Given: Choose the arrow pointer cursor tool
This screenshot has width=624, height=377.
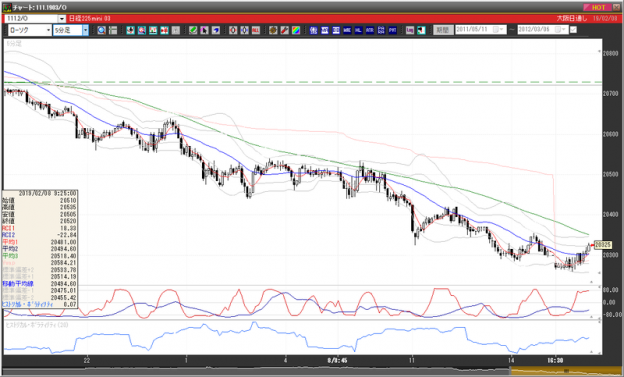Looking at the screenshot, I should 205,30.
